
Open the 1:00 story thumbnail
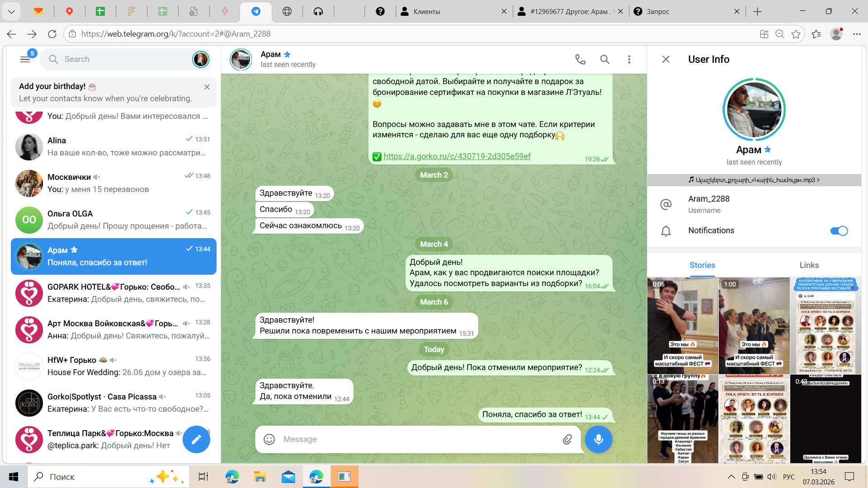pos(754,325)
